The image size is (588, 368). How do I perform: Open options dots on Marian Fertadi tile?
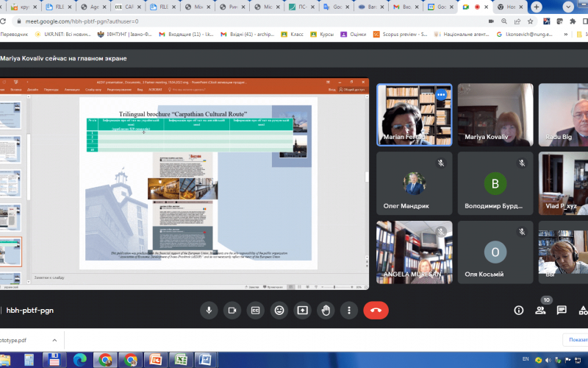441,95
